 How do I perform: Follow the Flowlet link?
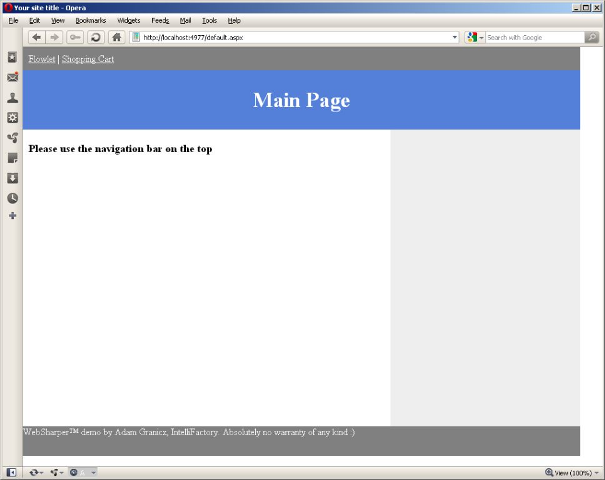42,59
